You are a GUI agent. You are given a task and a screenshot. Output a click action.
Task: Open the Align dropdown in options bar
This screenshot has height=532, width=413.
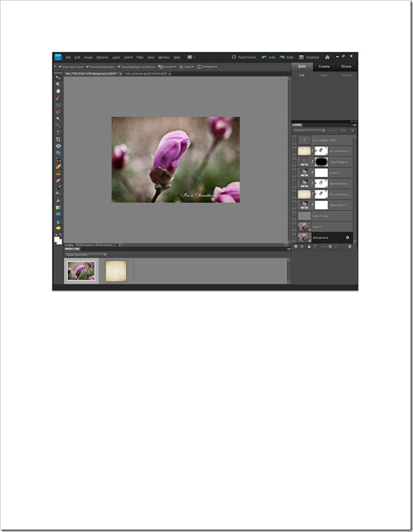pos(187,67)
